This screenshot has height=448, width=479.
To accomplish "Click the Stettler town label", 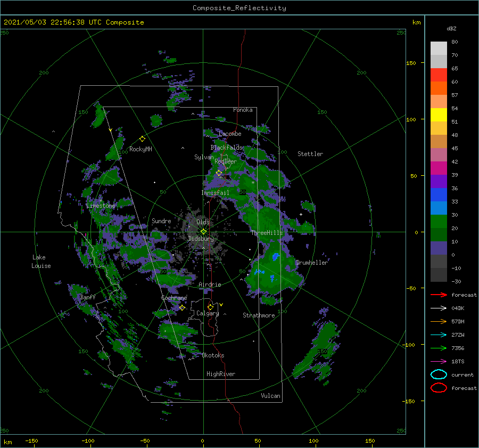I will pos(310,154).
